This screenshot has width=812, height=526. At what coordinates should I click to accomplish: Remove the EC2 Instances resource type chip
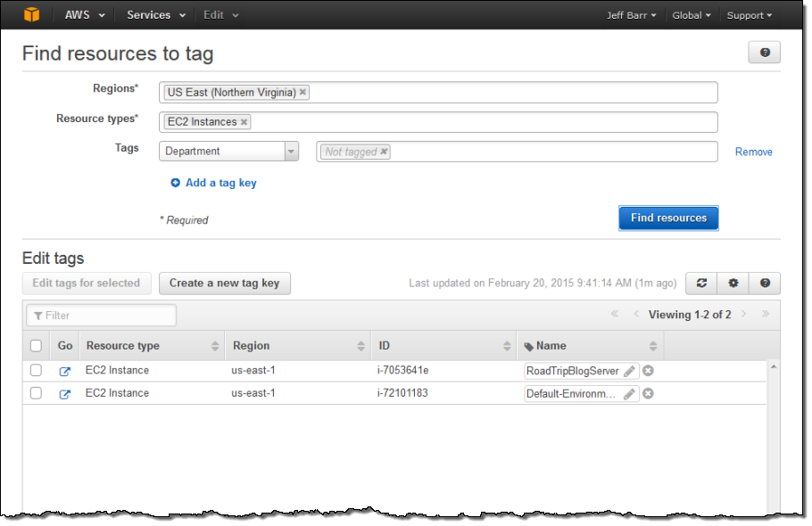[x=244, y=122]
